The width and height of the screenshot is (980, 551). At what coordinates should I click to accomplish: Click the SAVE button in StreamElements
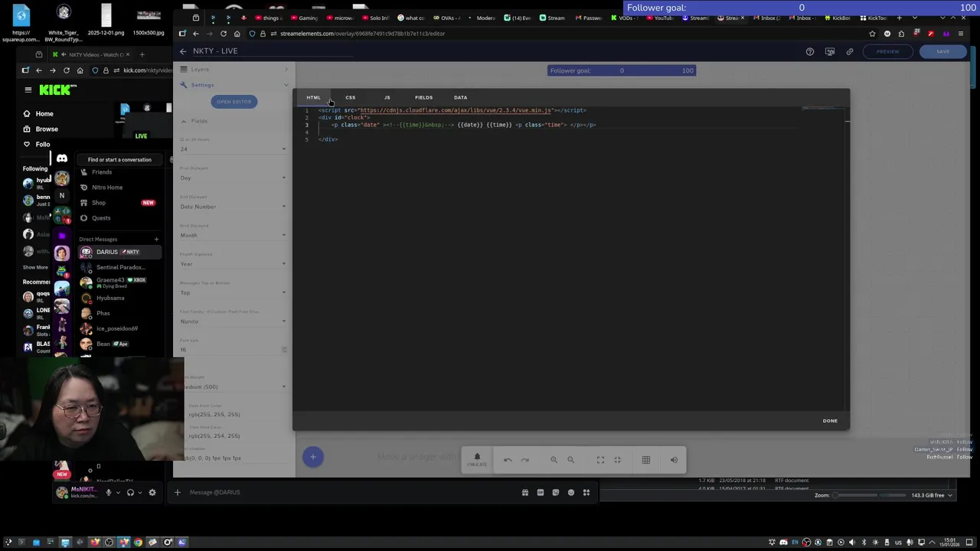(x=942, y=51)
